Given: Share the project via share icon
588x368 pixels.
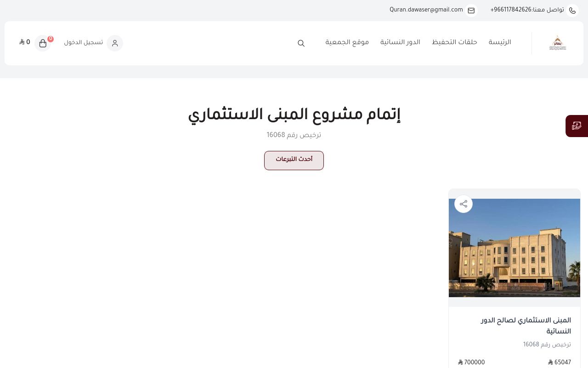Looking at the screenshot, I should tap(464, 204).
